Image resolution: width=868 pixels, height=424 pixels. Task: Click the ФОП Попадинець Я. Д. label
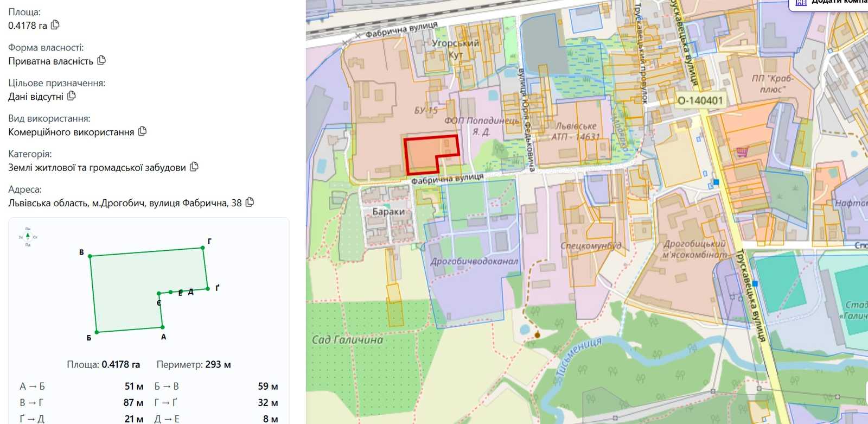481,126
